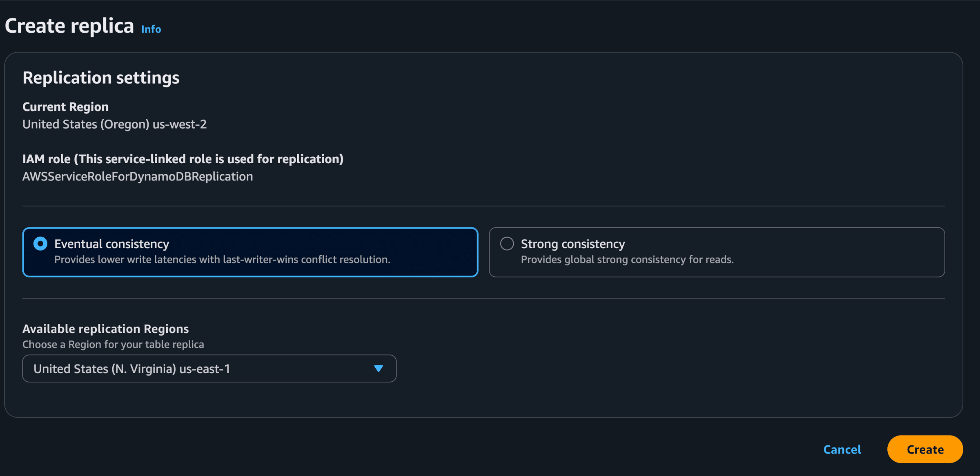Click the AWSServiceRoleForDynamoDBReplication role name

138,176
